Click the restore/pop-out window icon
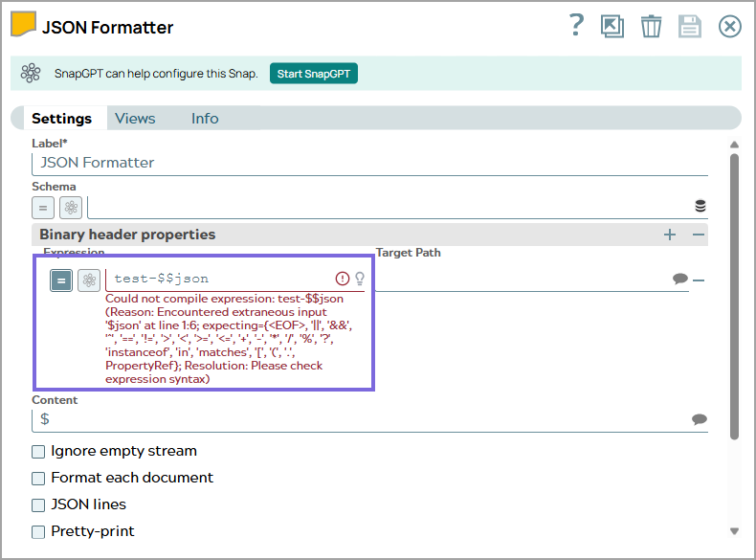 pyautogui.click(x=612, y=26)
